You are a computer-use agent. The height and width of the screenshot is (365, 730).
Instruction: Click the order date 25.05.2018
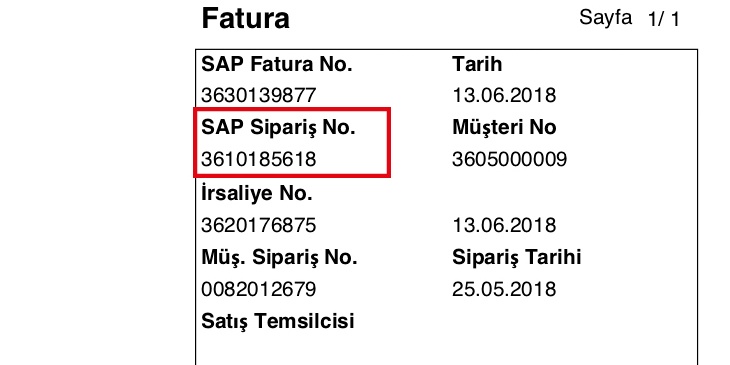[504, 290]
